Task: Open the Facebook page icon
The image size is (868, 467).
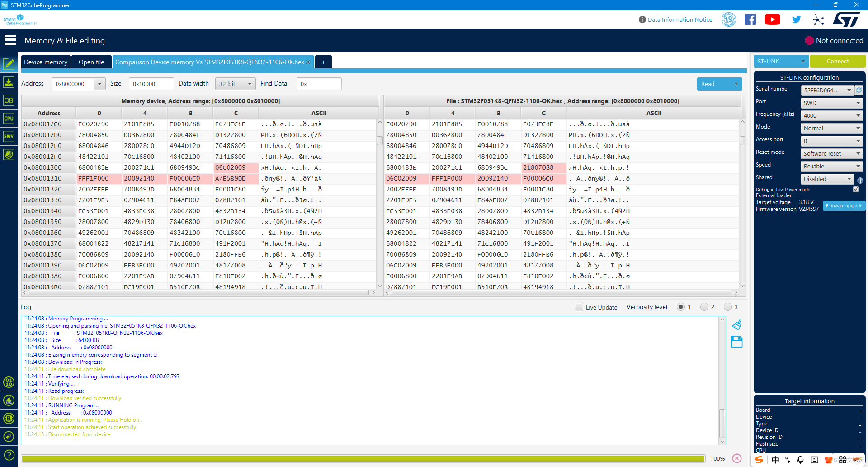Action: coord(750,19)
